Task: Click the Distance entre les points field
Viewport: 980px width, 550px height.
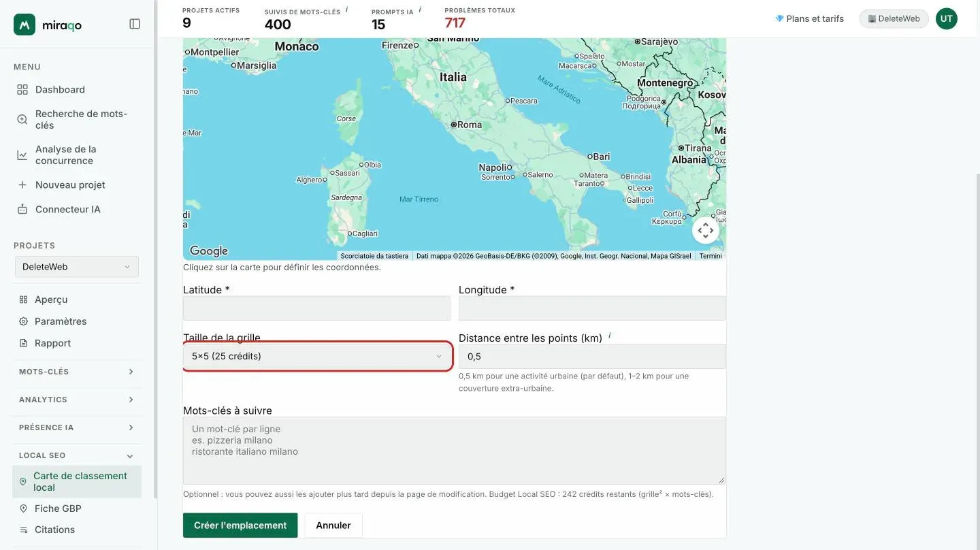Action: pos(592,356)
